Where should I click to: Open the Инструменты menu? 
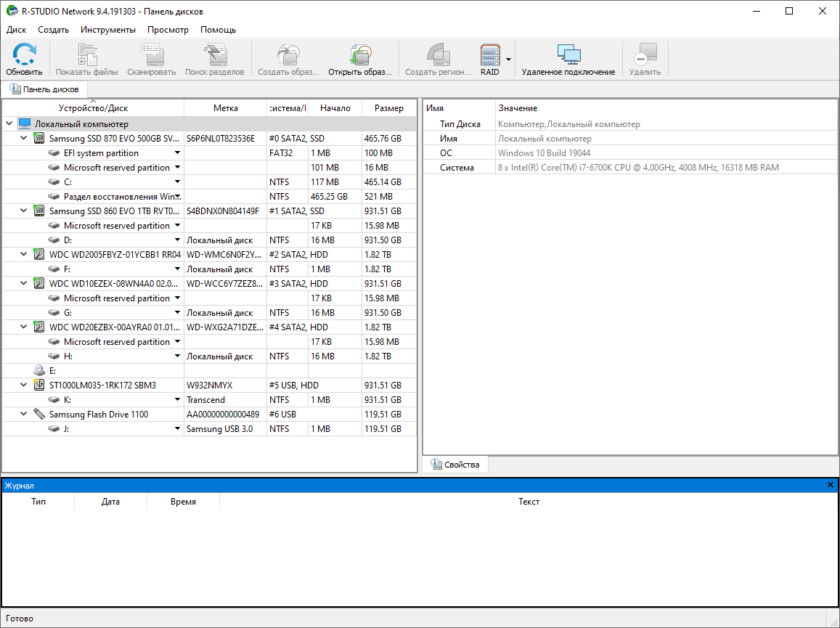click(x=107, y=30)
